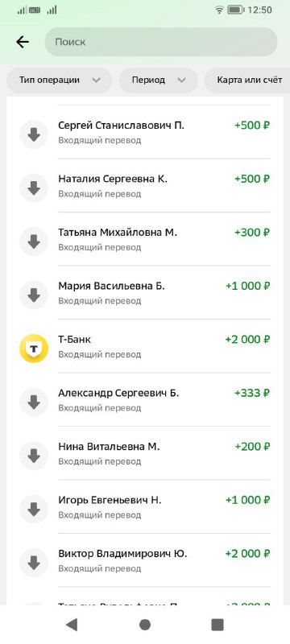The height and width of the screenshot is (644, 290).
Task: Open the Тип операции filter dropdown
Action: (59, 80)
